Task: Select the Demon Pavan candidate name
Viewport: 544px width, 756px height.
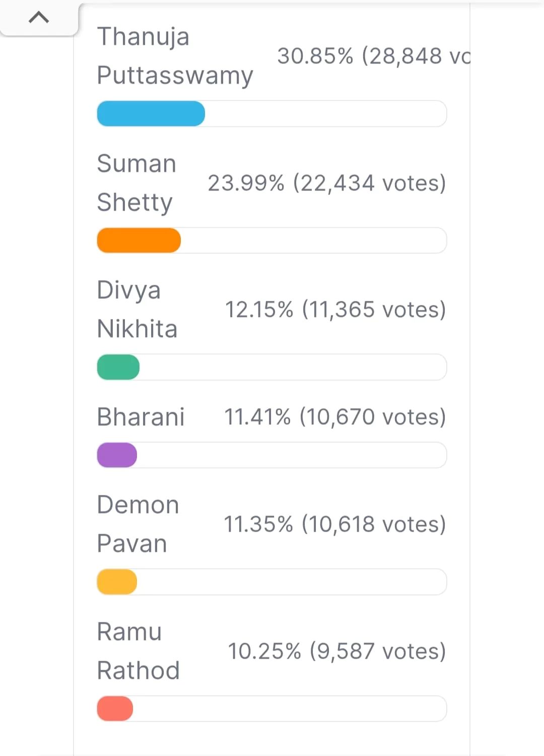Action: pos(138,524)
